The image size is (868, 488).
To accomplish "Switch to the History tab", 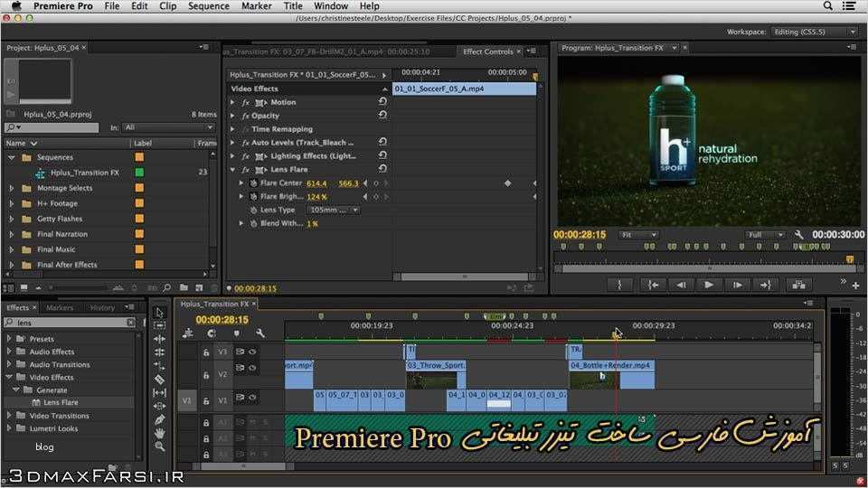I will (102, 307).
